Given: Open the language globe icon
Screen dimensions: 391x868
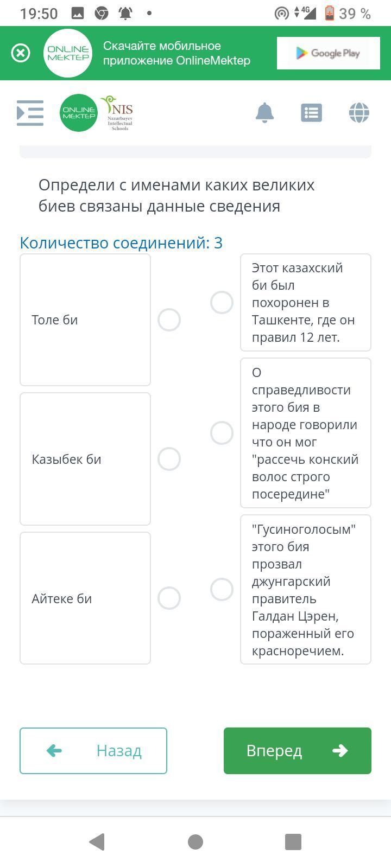Looking at the screenshot, I should click(359, 113).
